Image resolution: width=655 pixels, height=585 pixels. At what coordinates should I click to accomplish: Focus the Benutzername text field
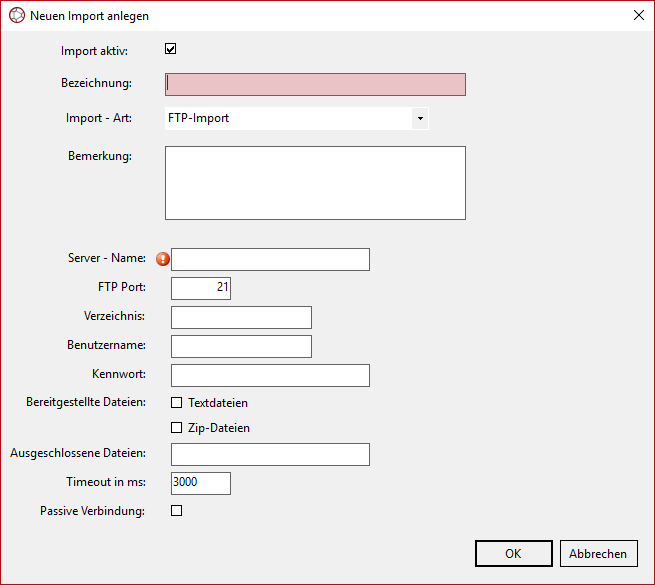(241, 346)
